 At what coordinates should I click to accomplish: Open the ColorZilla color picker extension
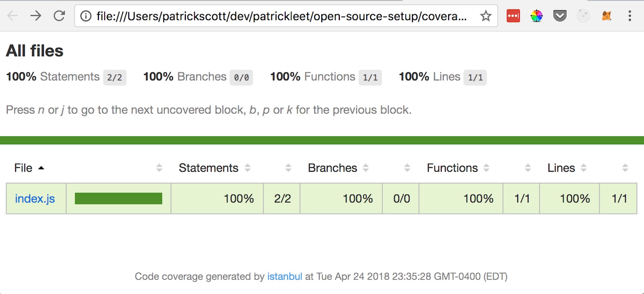[537, 16]
